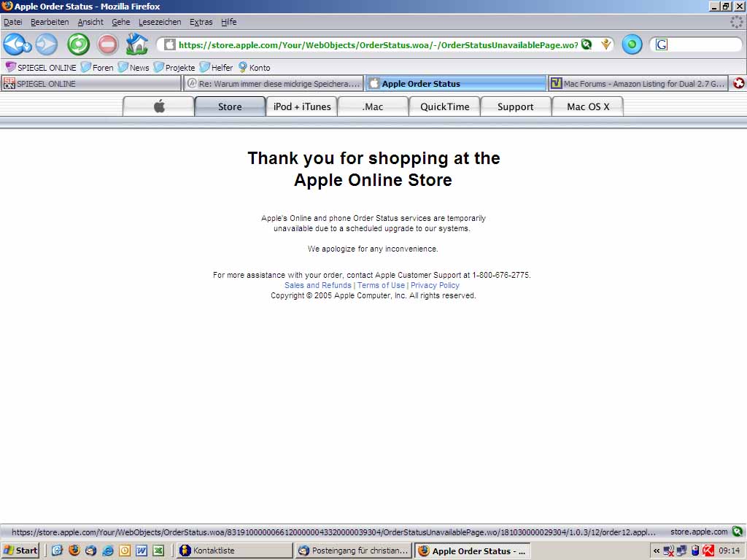Switch to the Mac Forums Amazon Listing tab
The image size is (747, 560).
pos(638,83)
